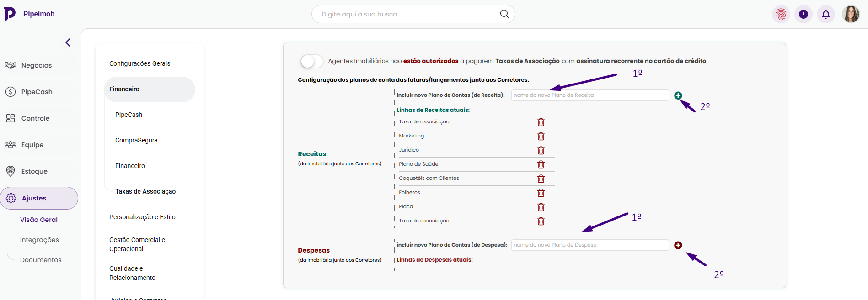Go to Negócios in the sidebar
This screenshot has width=868, height=300.
37,65
